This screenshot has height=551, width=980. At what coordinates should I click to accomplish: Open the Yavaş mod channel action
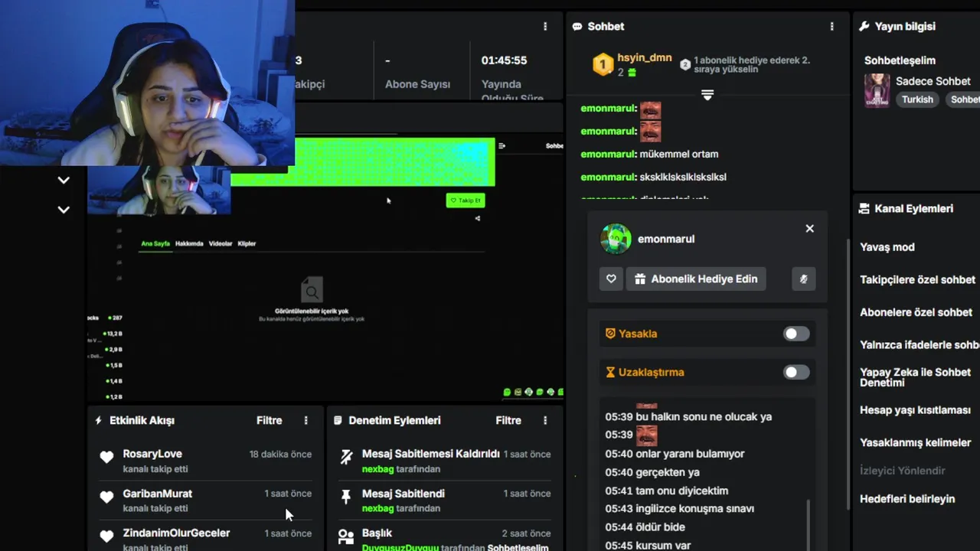(887, 247)
